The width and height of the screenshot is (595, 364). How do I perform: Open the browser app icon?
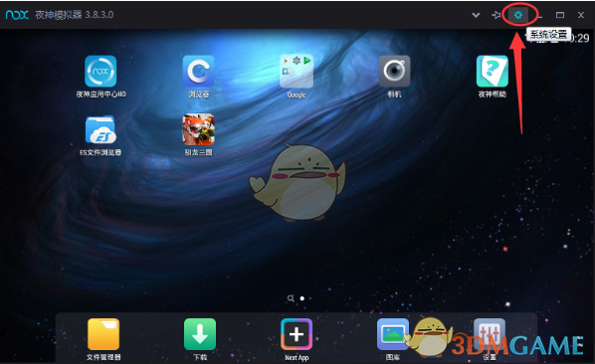[198, 72]
